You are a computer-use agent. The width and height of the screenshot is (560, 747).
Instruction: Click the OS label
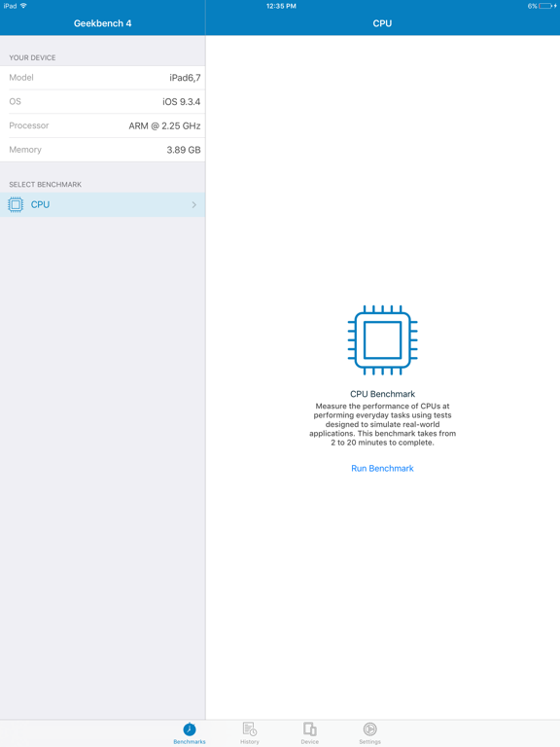click(16, 101)
